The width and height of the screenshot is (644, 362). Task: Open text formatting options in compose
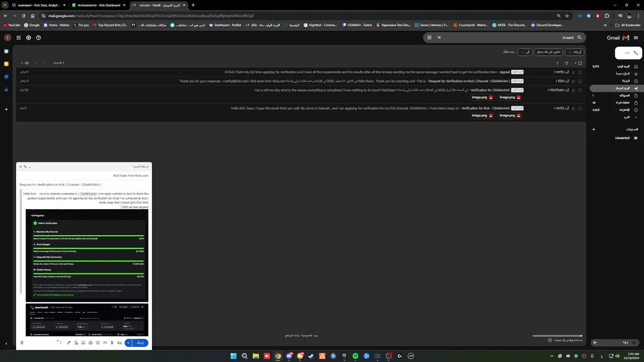(x=119, y=343)
